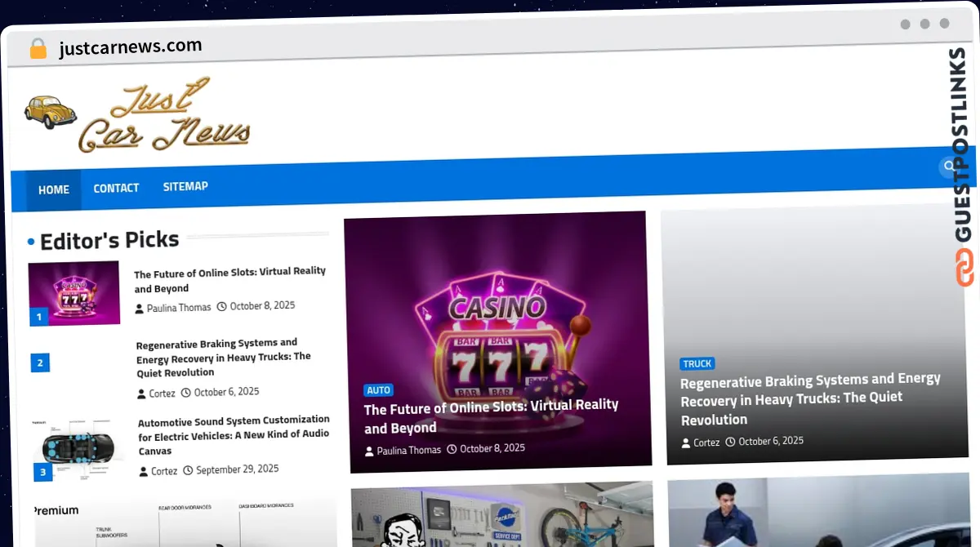The image size is (980, 547).
Task: Select the TRUCK category tag
Action: click(697, 363)
